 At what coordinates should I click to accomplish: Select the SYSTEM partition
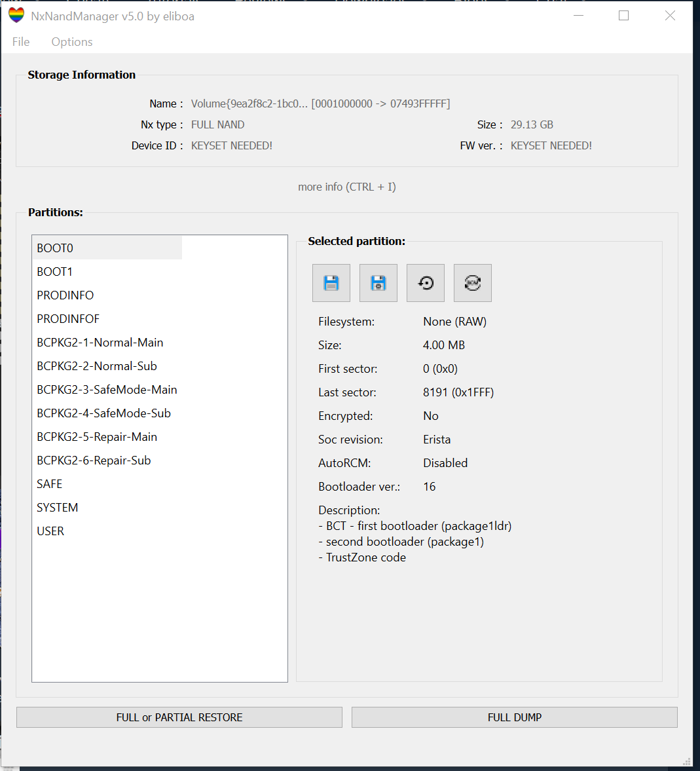pos(107,508)
